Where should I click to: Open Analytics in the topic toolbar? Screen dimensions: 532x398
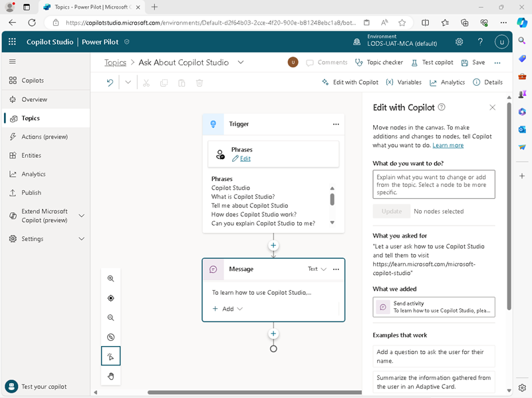point(447,82)
